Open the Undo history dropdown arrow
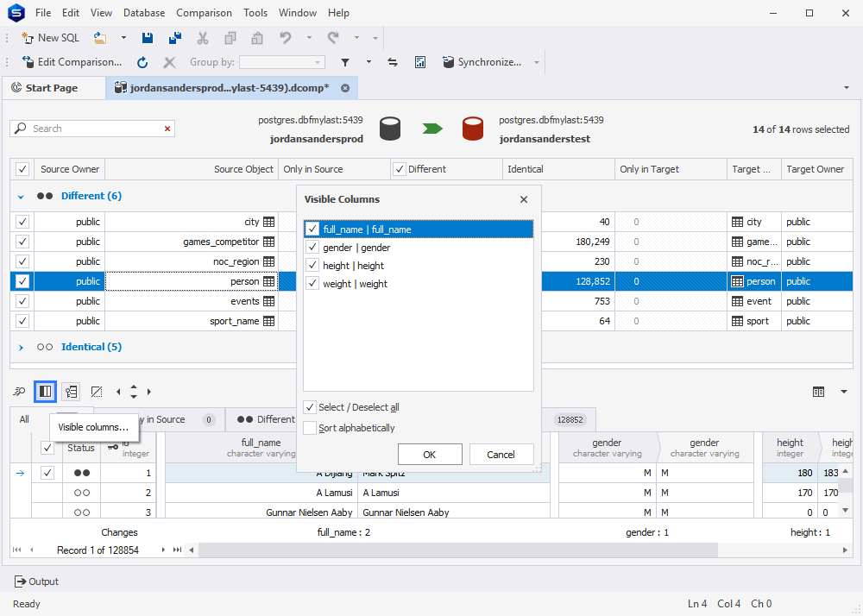The width and height of the screenshot is (863, 616). [309, 38]
